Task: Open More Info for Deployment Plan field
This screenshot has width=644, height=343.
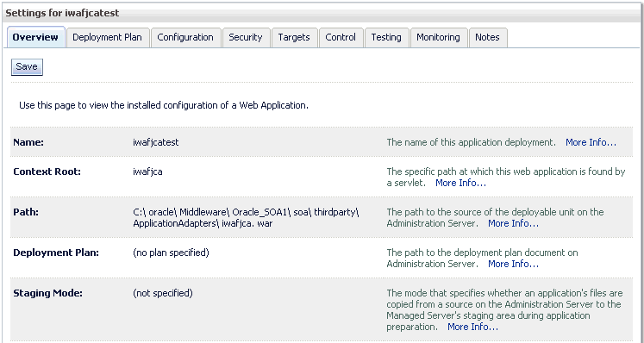Action: click(x=514, y=264)
